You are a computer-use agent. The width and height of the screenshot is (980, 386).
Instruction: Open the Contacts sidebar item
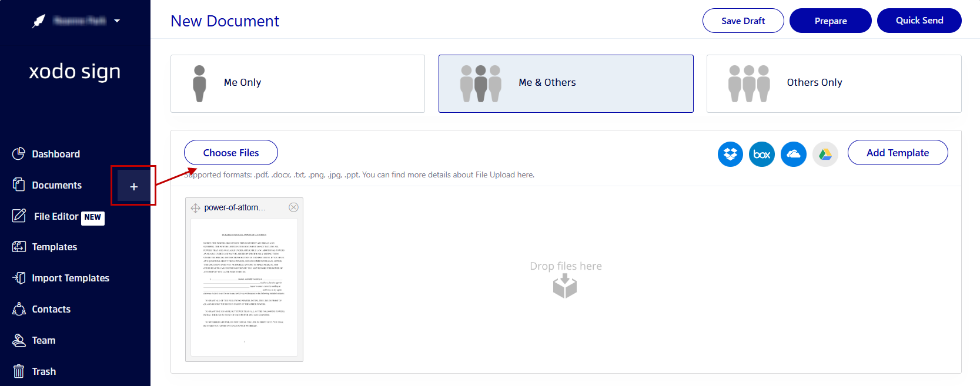[51, 309]
